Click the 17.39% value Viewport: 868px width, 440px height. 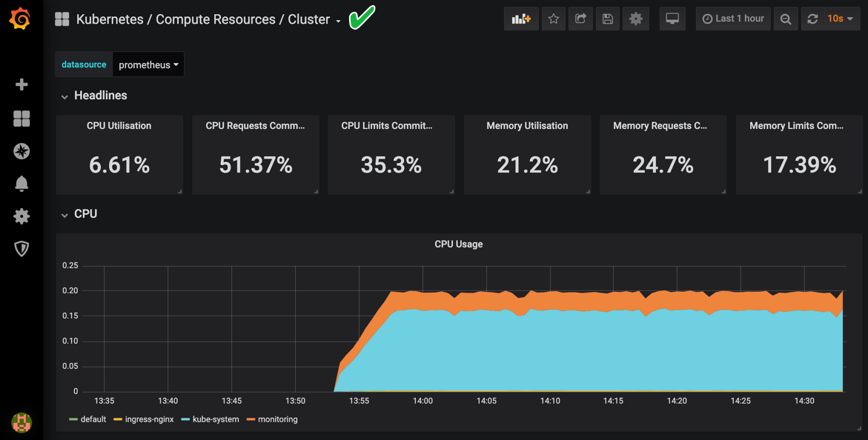click(799, 164)
